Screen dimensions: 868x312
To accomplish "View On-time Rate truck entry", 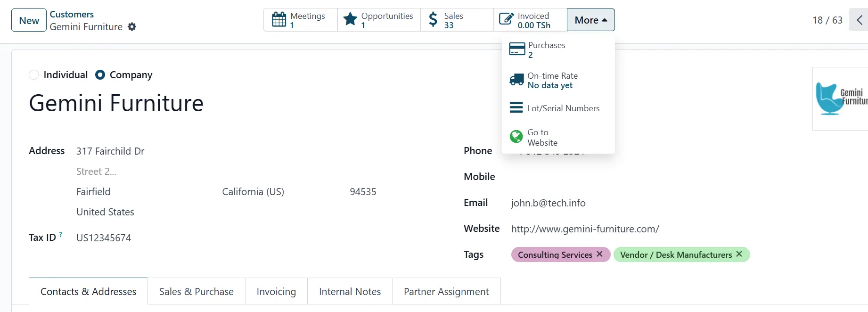I will [552, 80].
